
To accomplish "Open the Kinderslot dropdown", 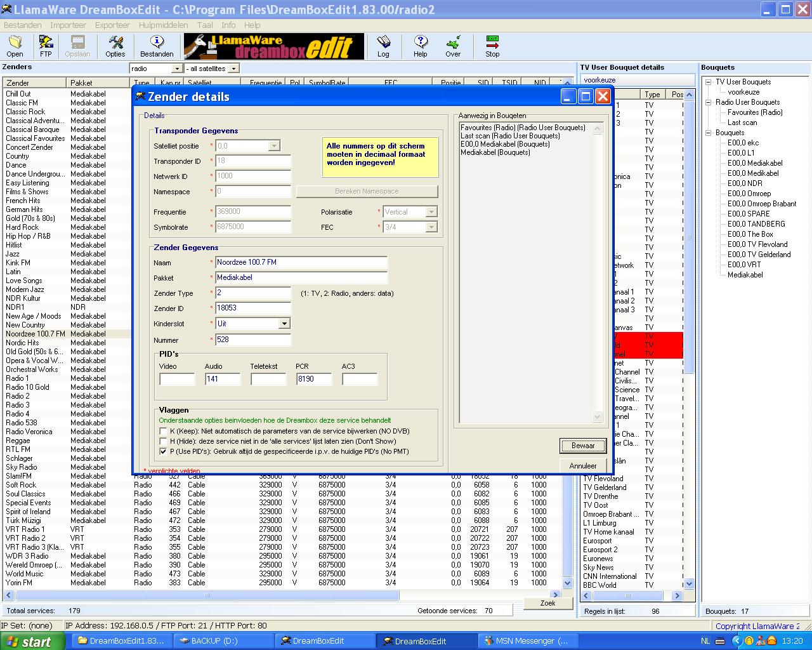I will pyautogui.click(x=284, y=324).
